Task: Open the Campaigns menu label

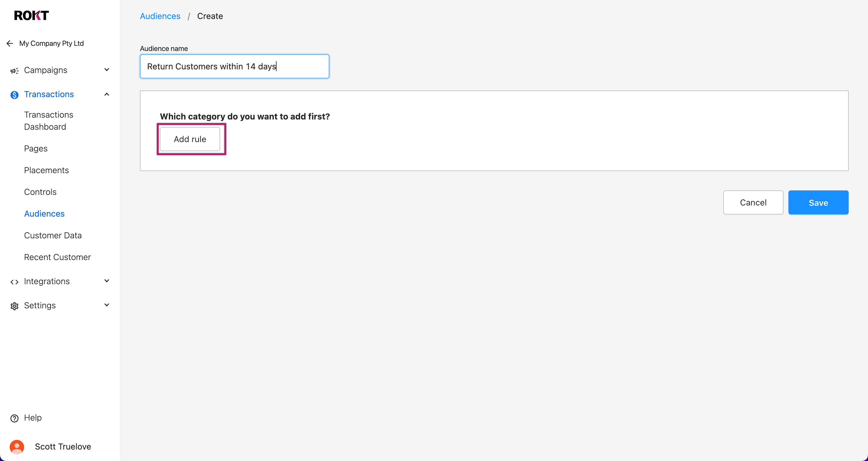Action: coord(46,70)
